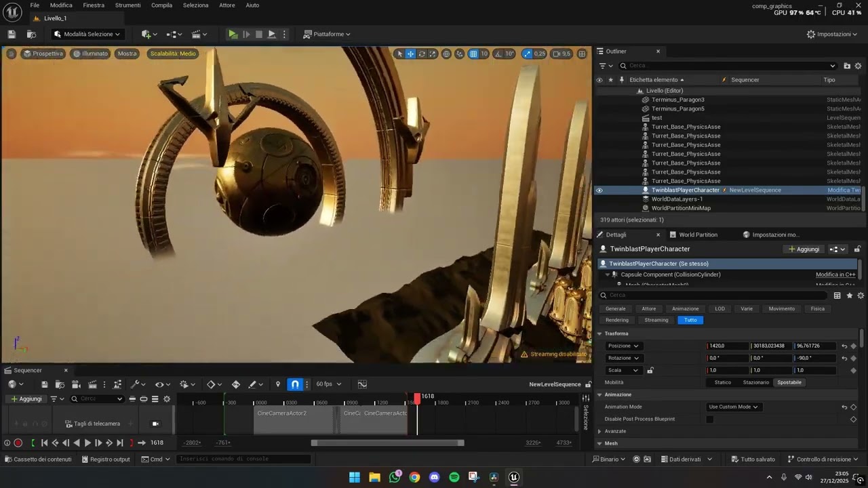The height and width of the screenshot is (488, 868).
Task: Click the record button in Sequencer
Action: (x=18, y=443)
